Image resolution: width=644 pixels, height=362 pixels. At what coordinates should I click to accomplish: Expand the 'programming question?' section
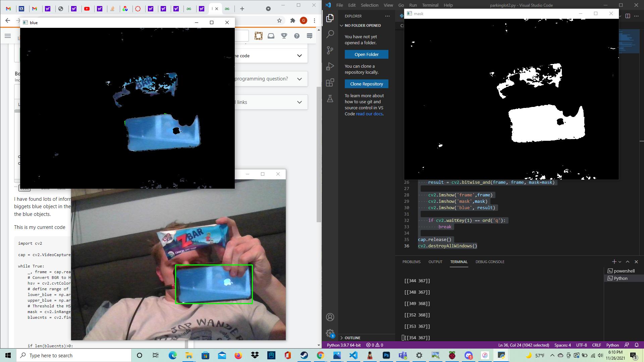tap(300, 79)
